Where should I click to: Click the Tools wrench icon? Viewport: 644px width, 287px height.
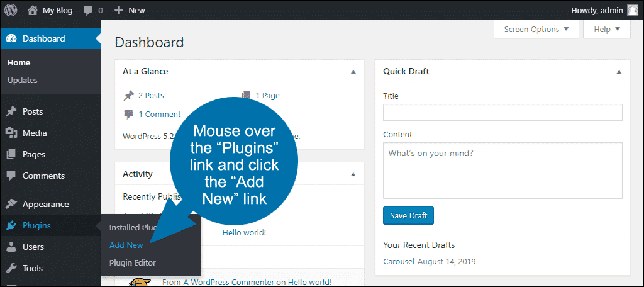[11, 268]
